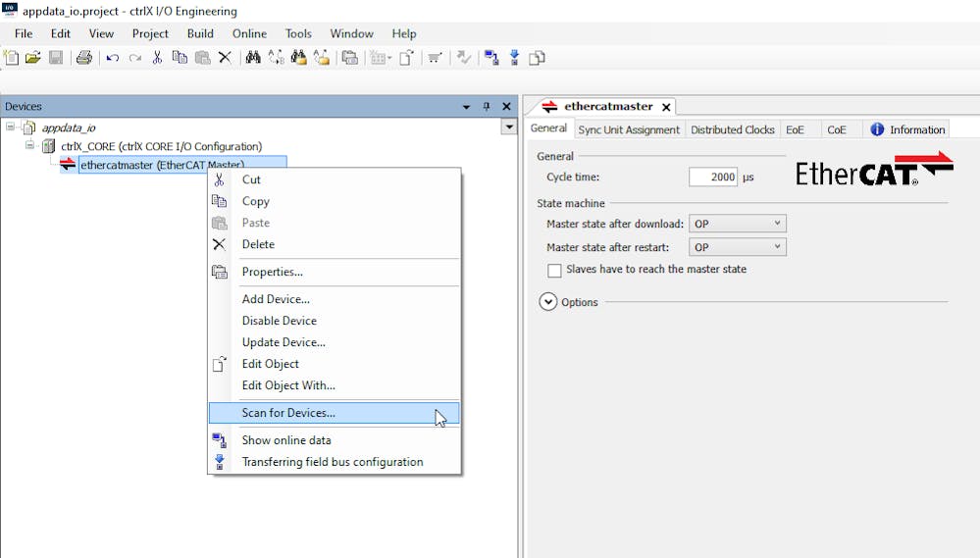Image resolution: width=980 pixels, height=558 pixels.
Task: Click the Undo arrow toolbar icon
Action: tap(113, 58)
